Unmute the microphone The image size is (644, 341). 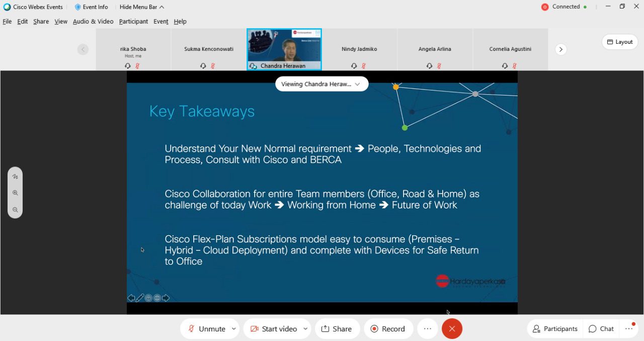click(x=207, y=329)
